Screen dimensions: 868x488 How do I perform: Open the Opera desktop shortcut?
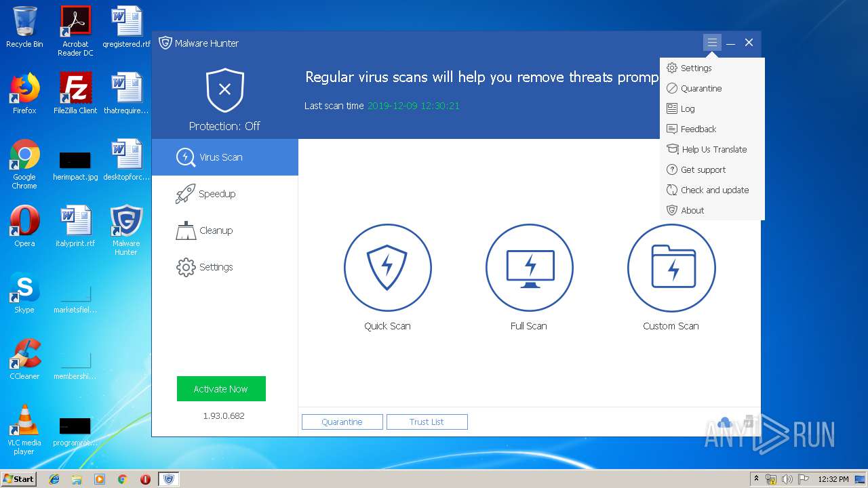pyautogui.click(x=24, y=226)
